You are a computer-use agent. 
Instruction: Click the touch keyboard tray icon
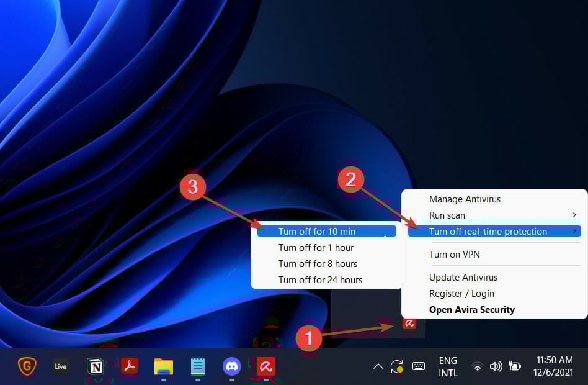(418, 366)
